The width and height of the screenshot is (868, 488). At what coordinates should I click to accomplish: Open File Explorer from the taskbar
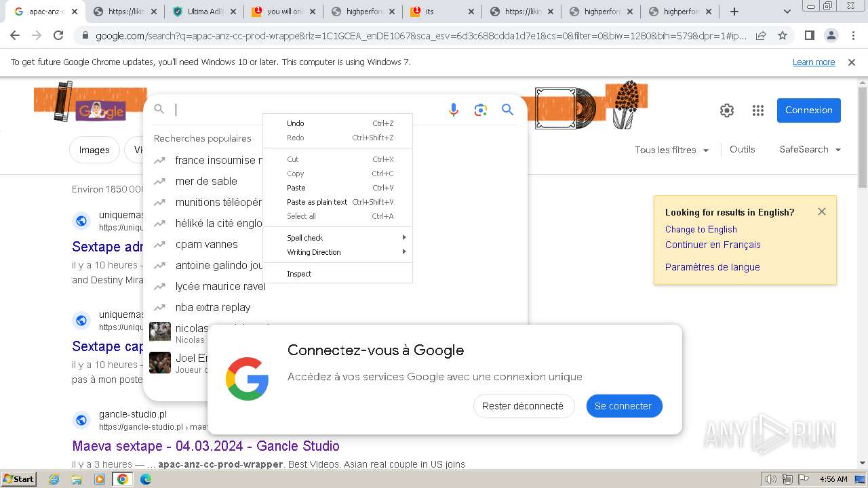coord(77,479)
